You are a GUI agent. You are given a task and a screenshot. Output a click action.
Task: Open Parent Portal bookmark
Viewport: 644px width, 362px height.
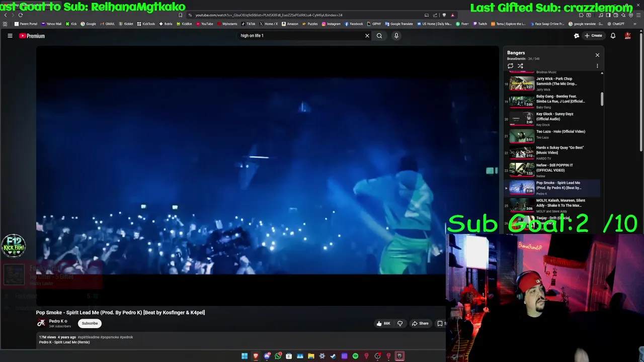pos(26,24)
